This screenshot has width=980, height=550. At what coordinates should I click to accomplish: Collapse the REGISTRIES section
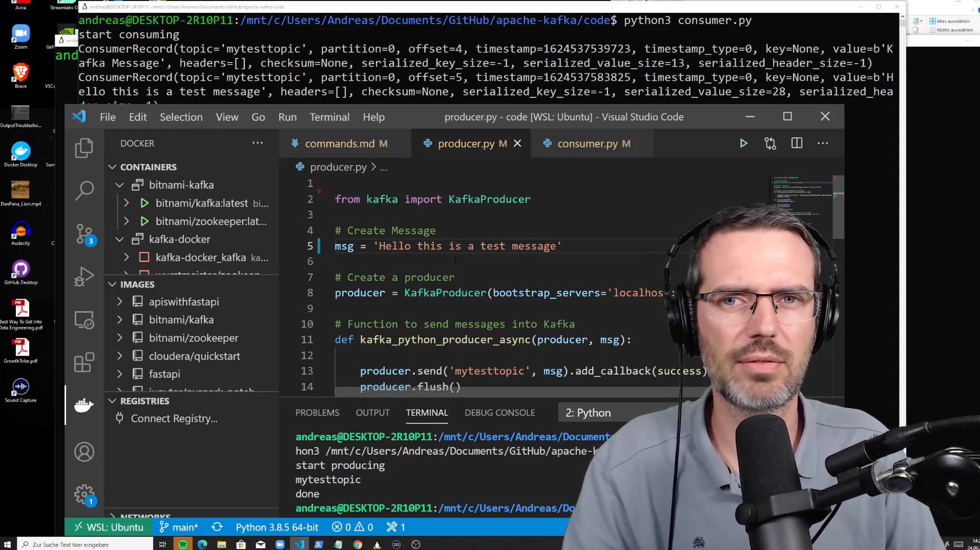point(113,401)
